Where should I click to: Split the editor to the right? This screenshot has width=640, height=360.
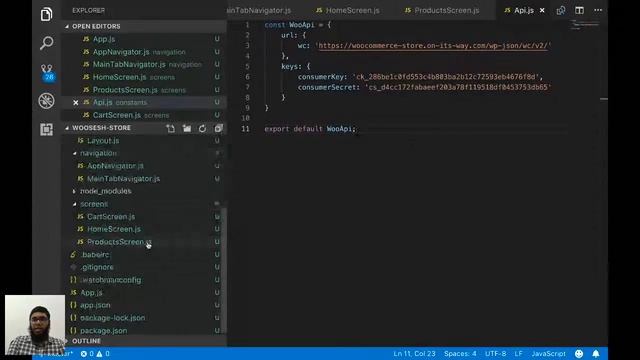click(x=579, y=10)
